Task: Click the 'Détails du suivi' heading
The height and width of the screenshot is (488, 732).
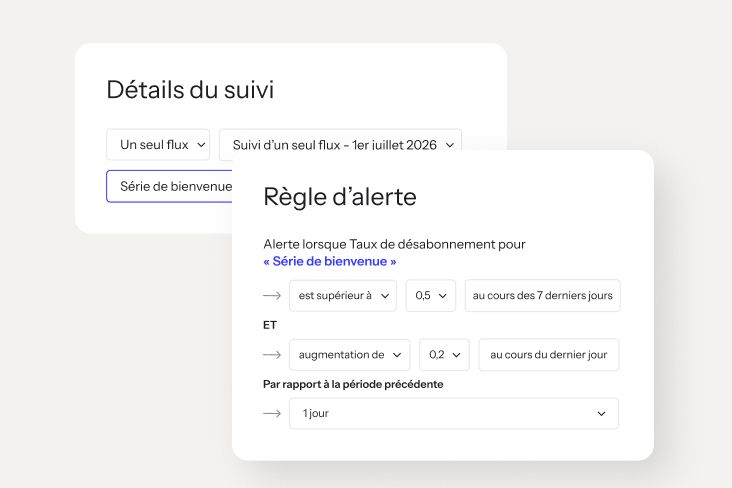Action: pyautogui.click(x=190, y=90)
